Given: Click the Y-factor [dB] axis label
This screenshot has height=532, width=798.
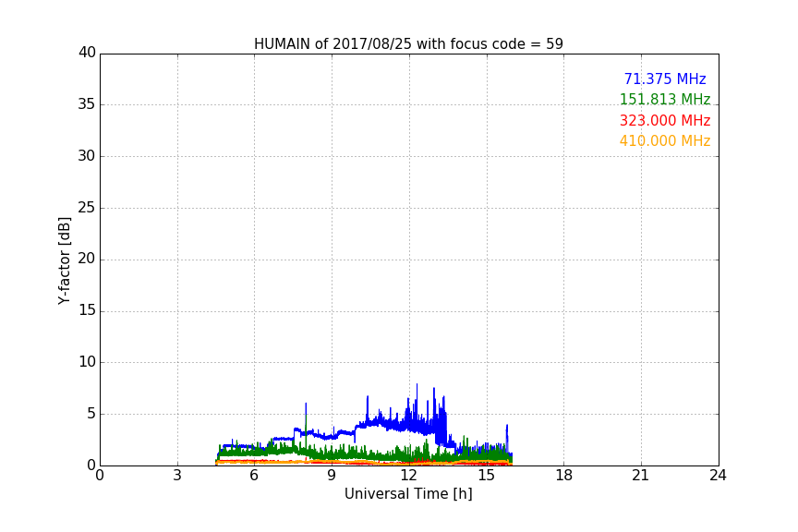Looking at the screenshot, I should coord(64,260).
